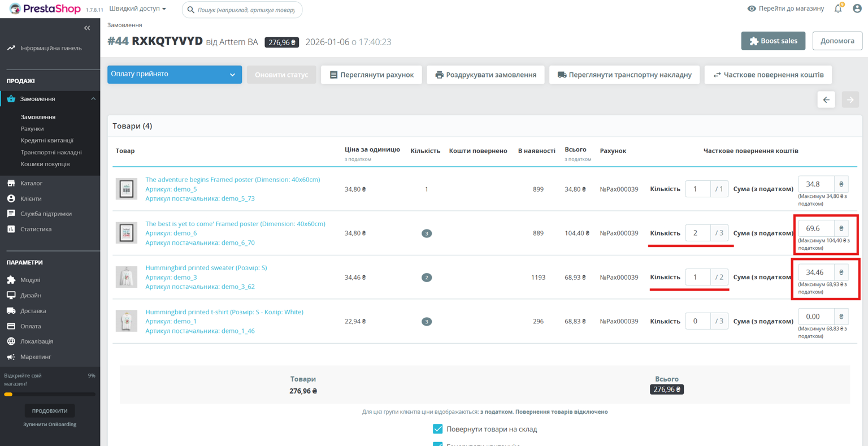Collapse the Замовлення sidebar section
This screenshot has width=868, height=446.
(93, 99)
